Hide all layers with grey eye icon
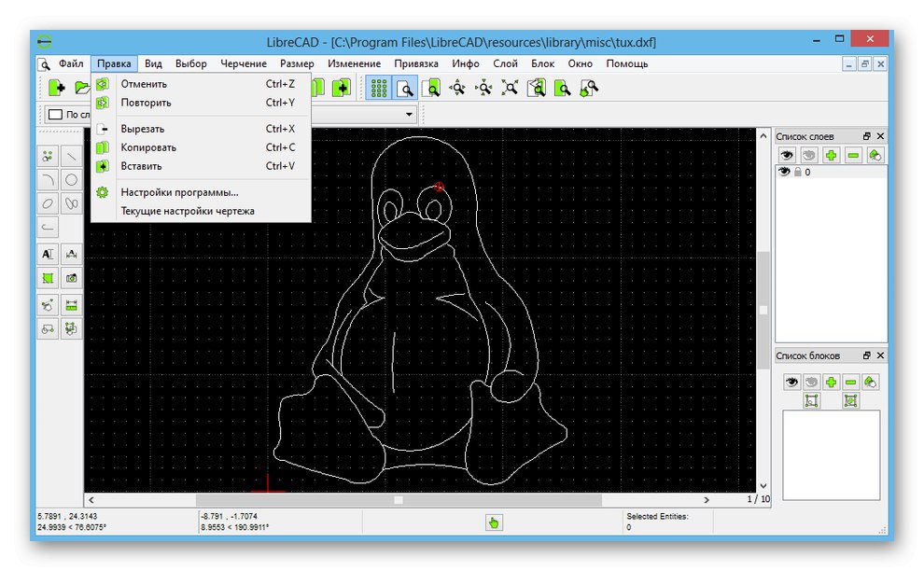924x571 pixels. 808,155
